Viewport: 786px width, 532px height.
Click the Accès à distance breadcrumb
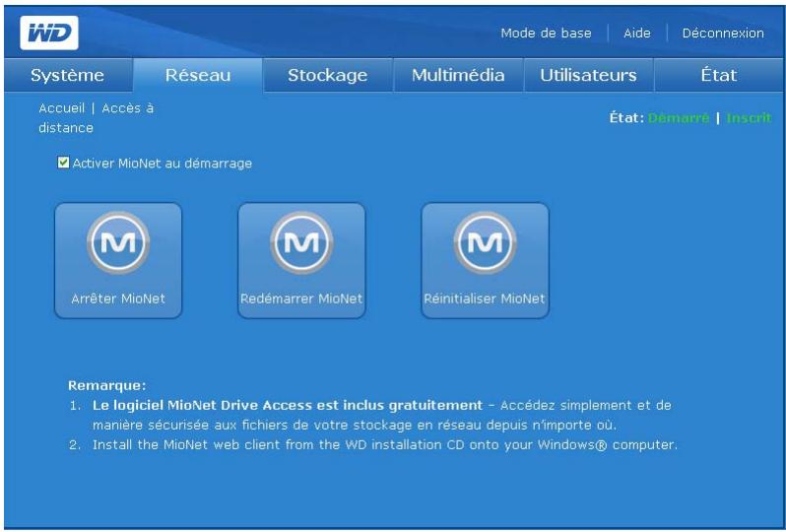coord(97,118)
